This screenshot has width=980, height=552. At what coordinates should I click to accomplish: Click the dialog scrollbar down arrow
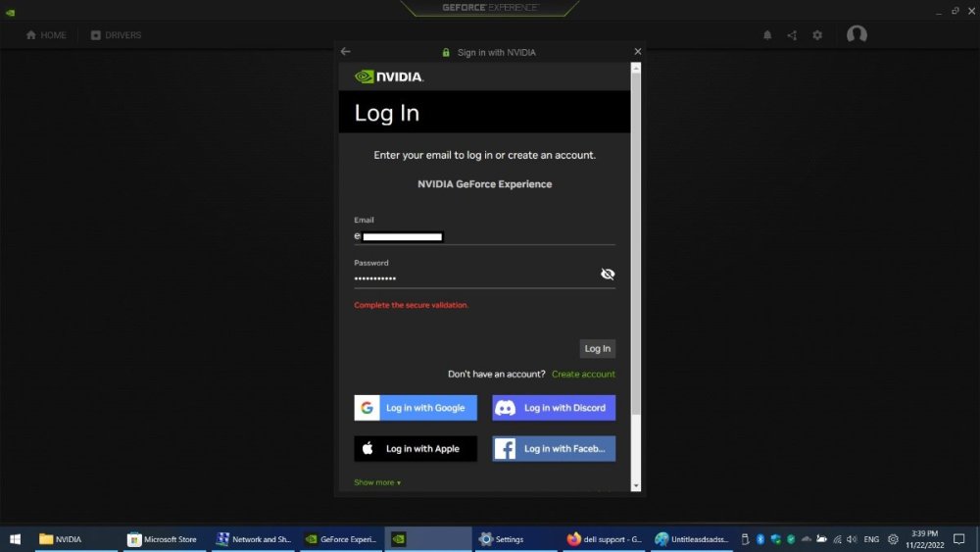636,485
